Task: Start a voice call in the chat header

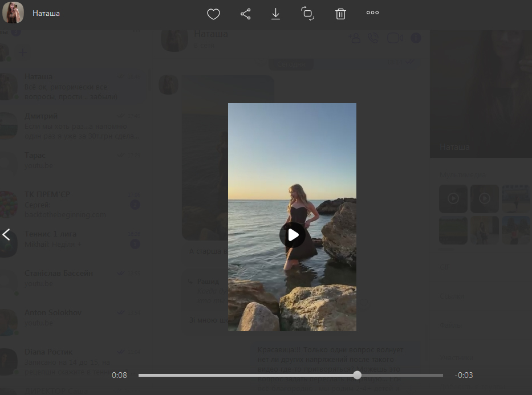Action: tap(373, 38)
